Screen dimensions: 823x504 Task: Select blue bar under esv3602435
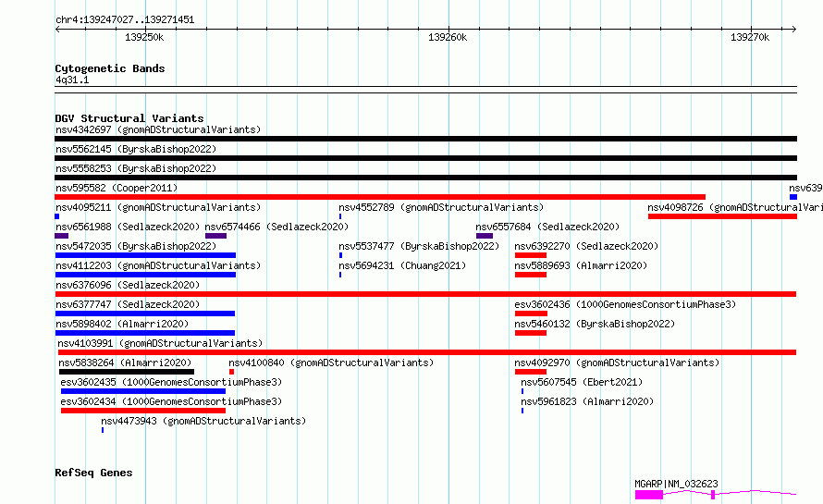click(143, 391)
